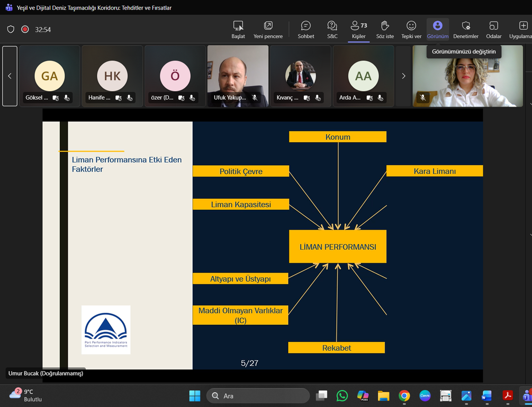This screenshot has width=532, height=407.
Task: Open the Odalar breakout rooms
Action: [x=493, y=29]
